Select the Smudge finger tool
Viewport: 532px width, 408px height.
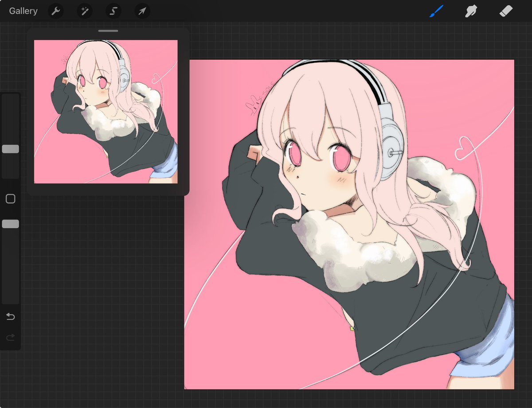[x=471, y=11]
